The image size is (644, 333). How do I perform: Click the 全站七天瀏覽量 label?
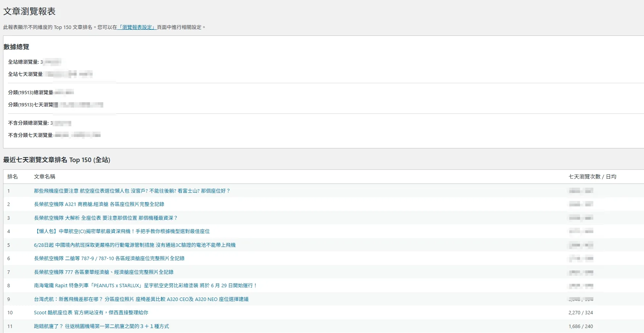tap(26, 74)
